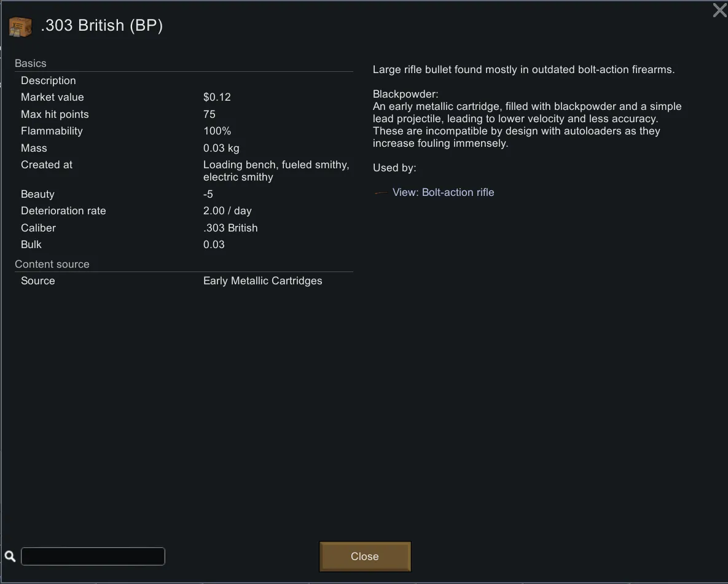Click the small bolt-action rifle icon

coord(381,193)
